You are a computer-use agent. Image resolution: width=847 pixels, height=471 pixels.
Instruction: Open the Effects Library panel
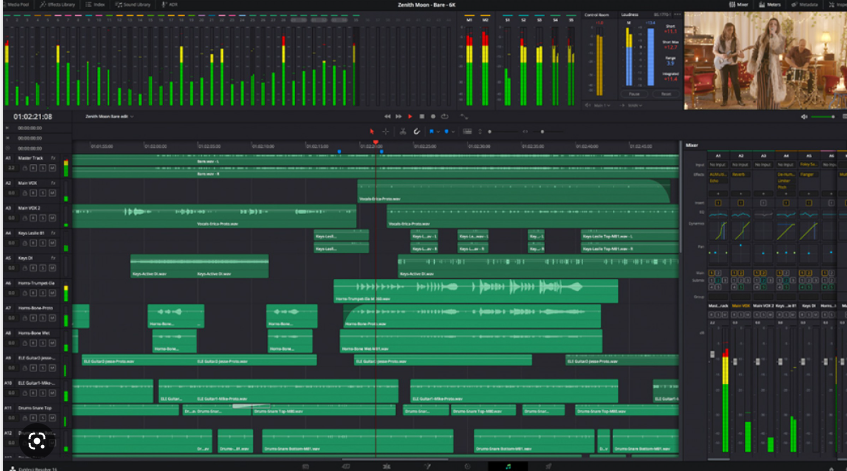[57, 4]
